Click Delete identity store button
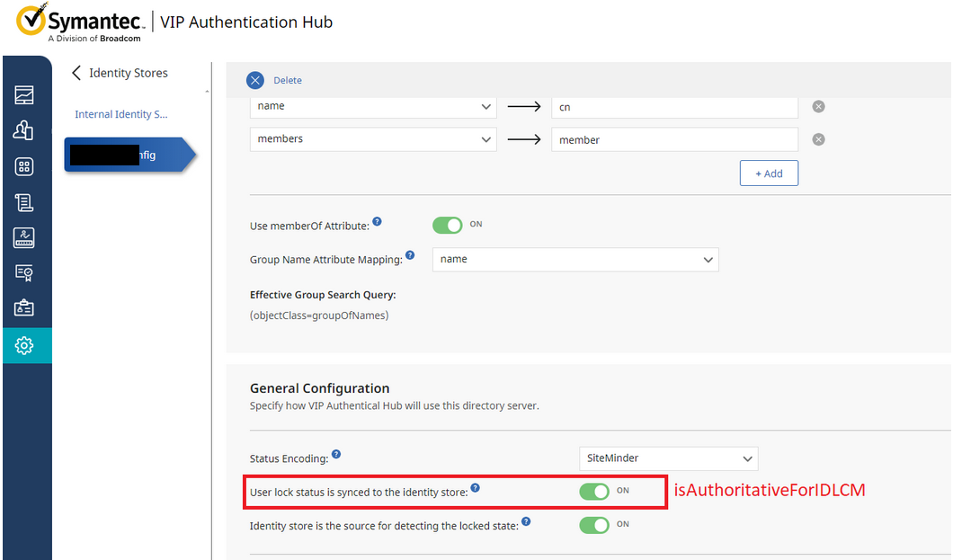Image resolution: width=953 pixels, height=560 pixels. click(275, 80)
